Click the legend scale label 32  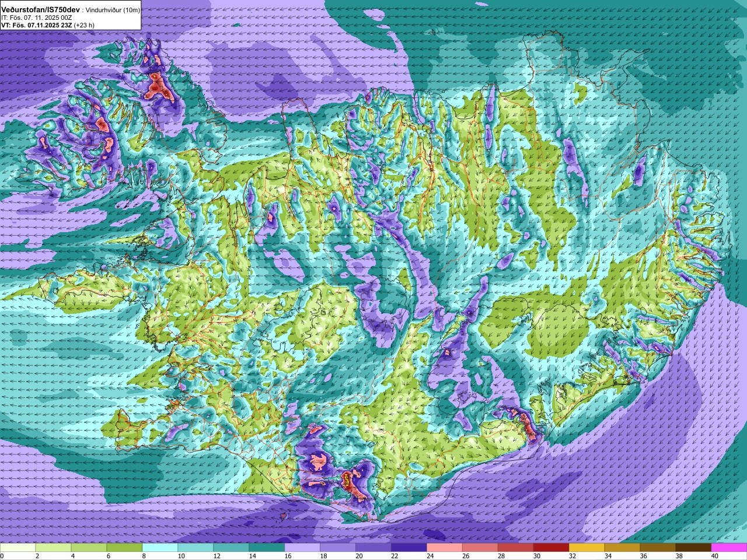(573, 556)
